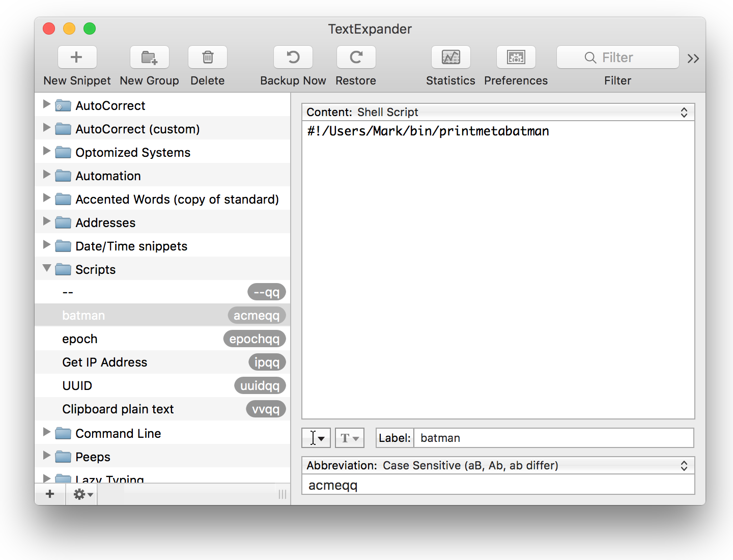Select the epoch snippet
The height and width of the screenshot is (560, 733).
coord(162,339)
